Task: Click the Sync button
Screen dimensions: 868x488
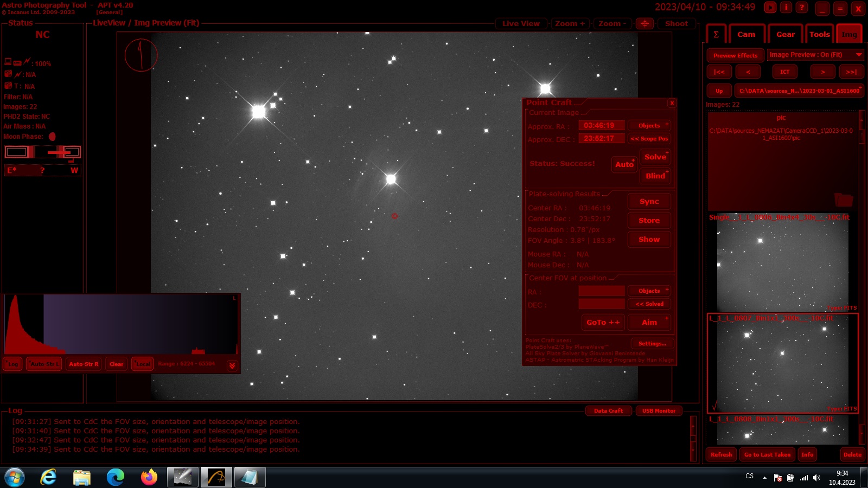Action: 649,202
